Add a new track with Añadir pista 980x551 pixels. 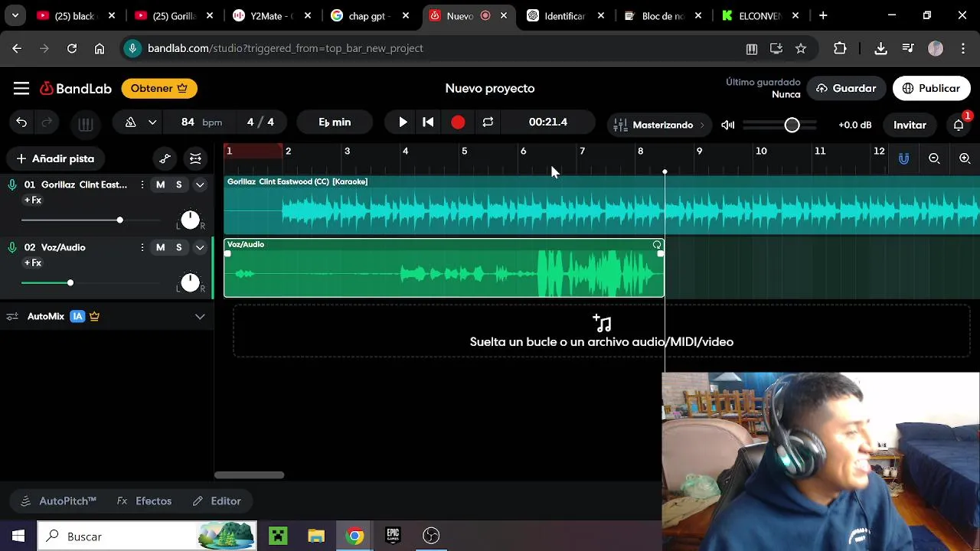click(55, 159)
